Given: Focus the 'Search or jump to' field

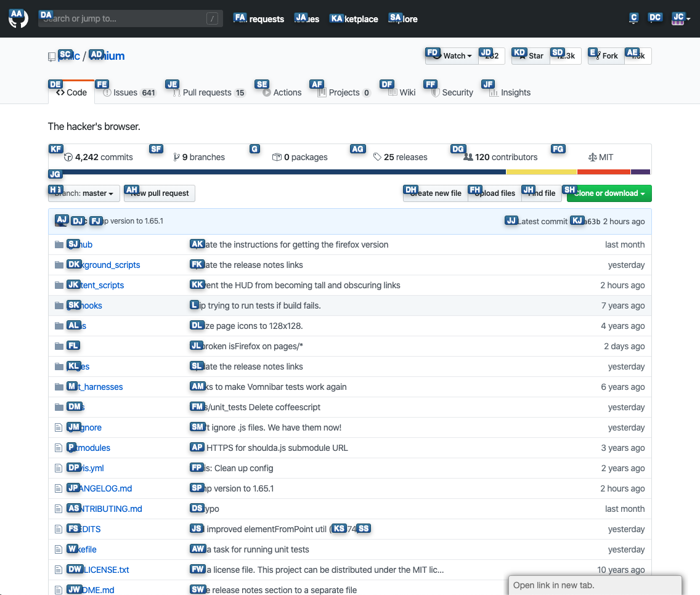Looking at the screenshot, I should tap(131, 18).
